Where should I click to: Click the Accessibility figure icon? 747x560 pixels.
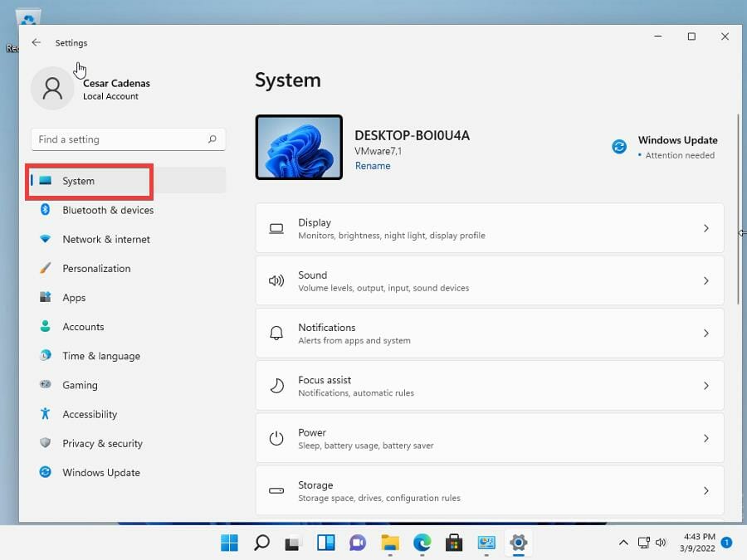click(x=46, y=414)
